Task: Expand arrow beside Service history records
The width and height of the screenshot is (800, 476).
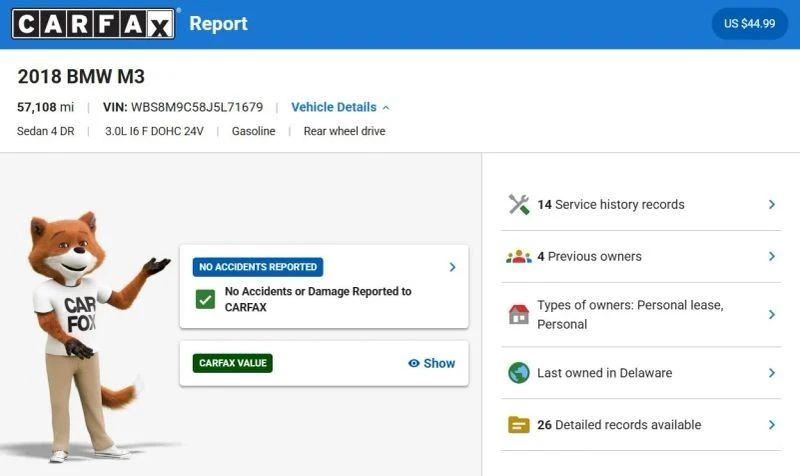Action: tap(772, 204)
